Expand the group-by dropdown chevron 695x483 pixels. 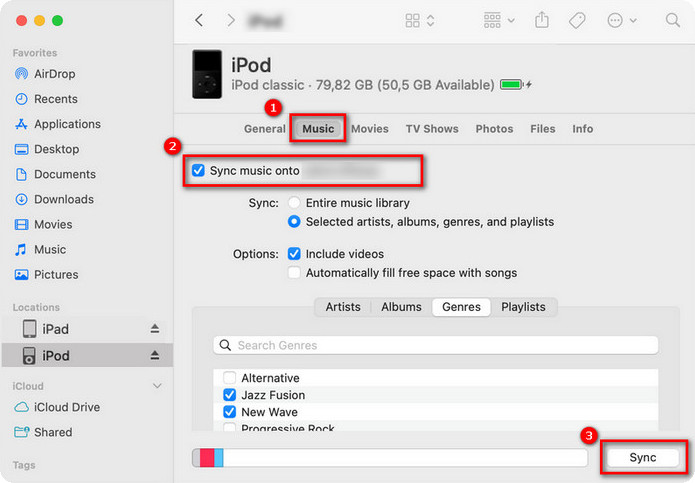pos(511,20)
